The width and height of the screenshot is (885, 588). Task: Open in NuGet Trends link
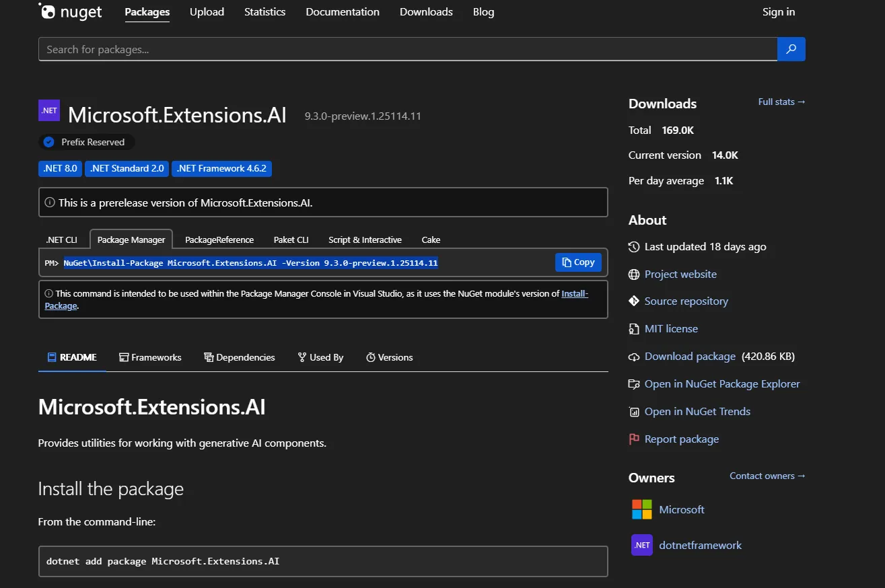[x=697, y=412]
